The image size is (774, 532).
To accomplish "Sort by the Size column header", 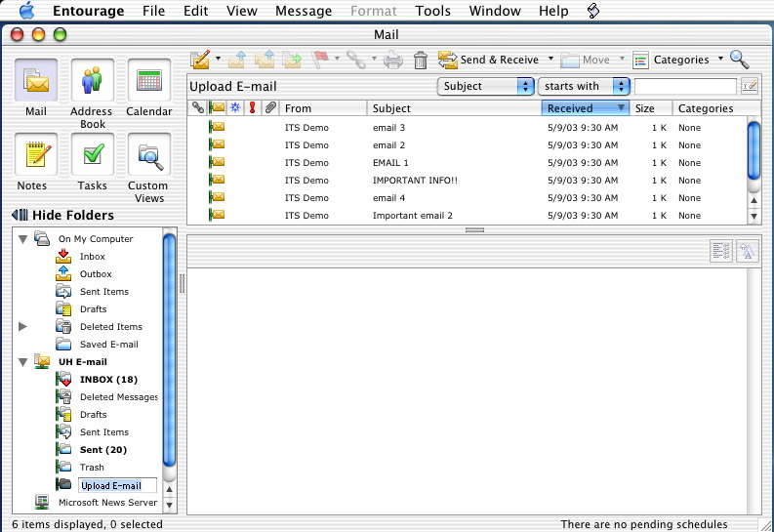I will click(651, 108).
